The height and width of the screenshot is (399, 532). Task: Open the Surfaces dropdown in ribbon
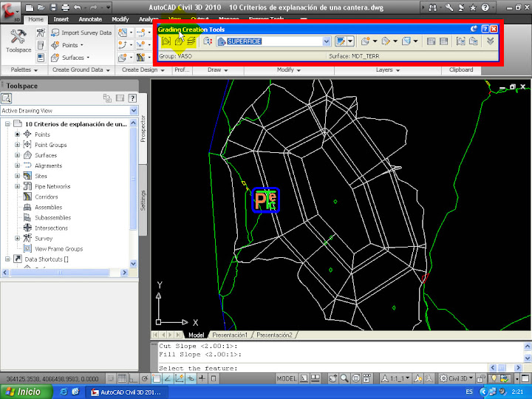point(70,58)
